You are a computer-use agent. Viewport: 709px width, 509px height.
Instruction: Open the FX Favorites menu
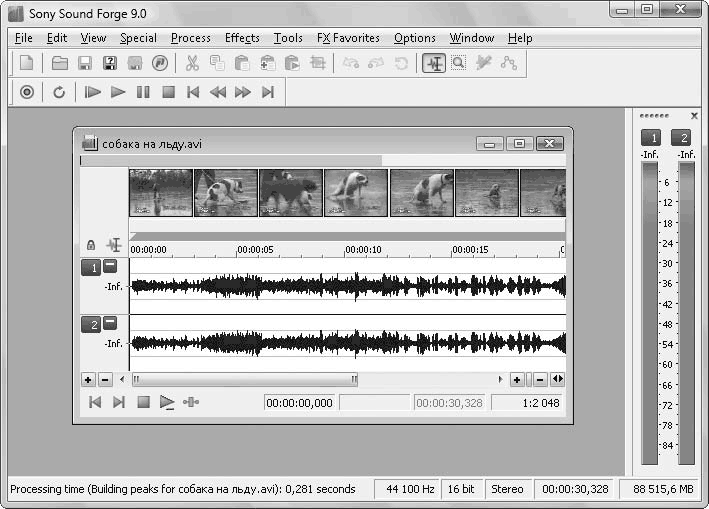point(348,38)
